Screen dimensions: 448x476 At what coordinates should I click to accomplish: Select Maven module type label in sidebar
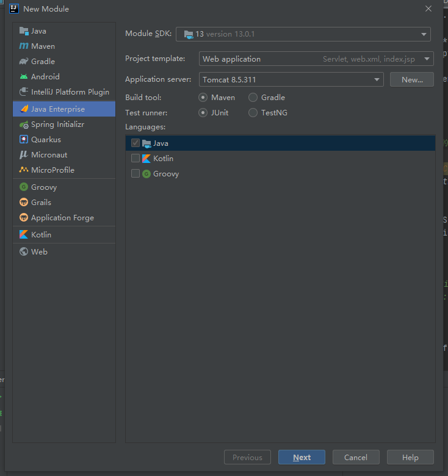(x=43, y=46)
